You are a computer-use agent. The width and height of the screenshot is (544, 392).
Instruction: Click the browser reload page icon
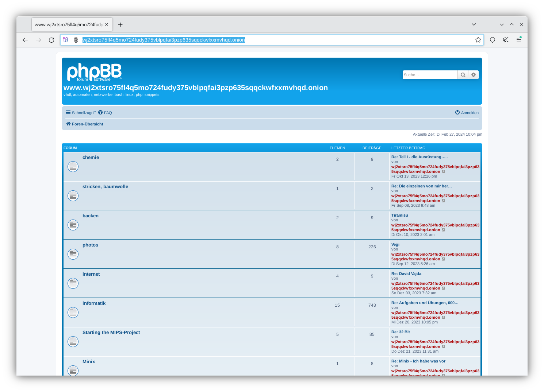coord(51,40)
